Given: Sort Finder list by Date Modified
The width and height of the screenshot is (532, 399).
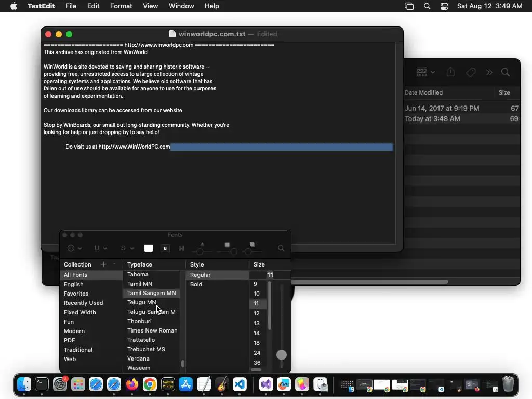Looking at the screenshot, I should (424, 92).
